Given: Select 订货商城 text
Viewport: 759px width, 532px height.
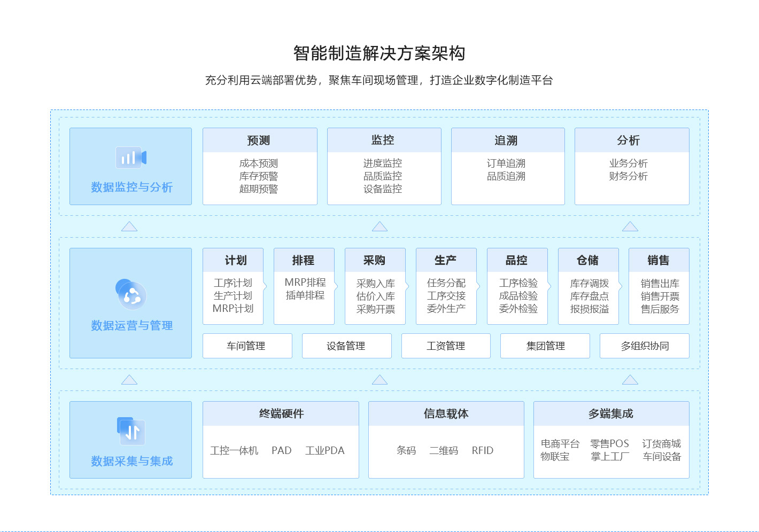Looking at the screenshot, I should point(662,444).
